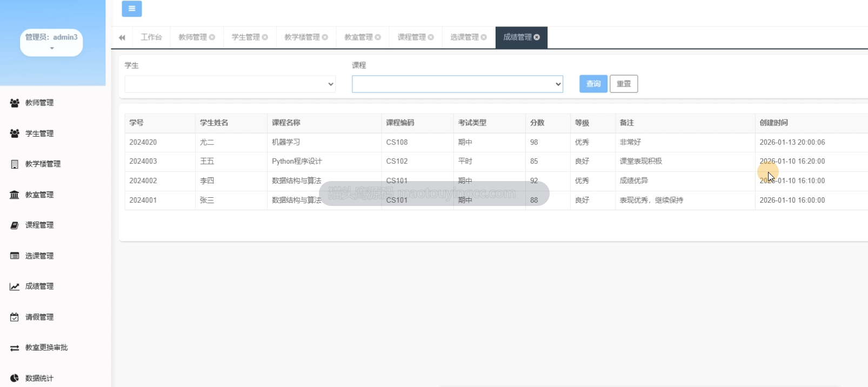This screenshot has width=868, height=387.
Task: Click the 查询 search button
Action: 593,84
